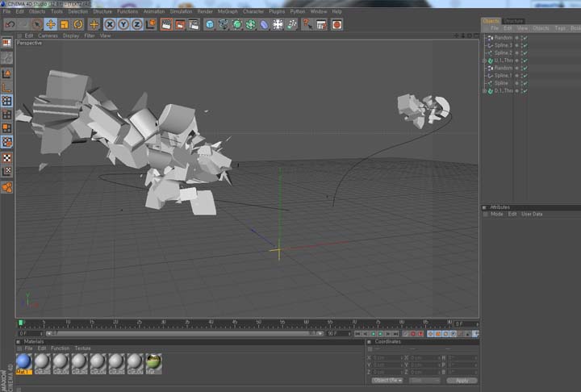Jump to the end of the animation

tap(395, 334)
